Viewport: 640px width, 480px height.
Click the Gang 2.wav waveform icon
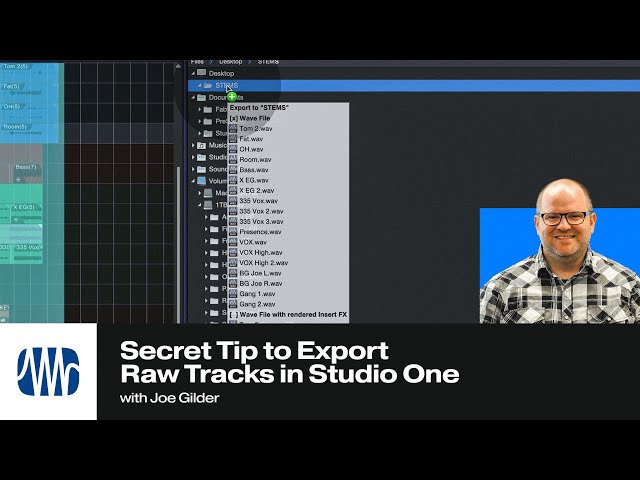tap(233, 304)
